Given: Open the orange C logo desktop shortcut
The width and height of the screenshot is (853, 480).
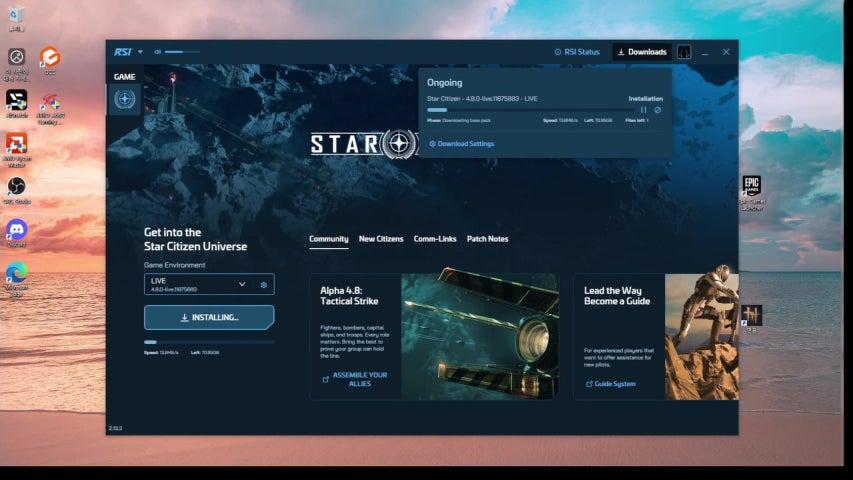Looking at the screenshot, I should pos(50,60).
